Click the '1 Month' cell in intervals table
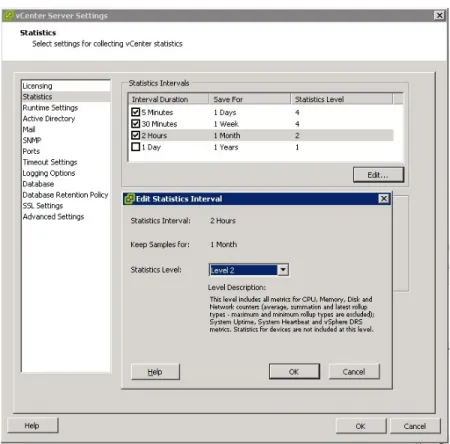Screen dimensions: 450x444 [227, 135]
